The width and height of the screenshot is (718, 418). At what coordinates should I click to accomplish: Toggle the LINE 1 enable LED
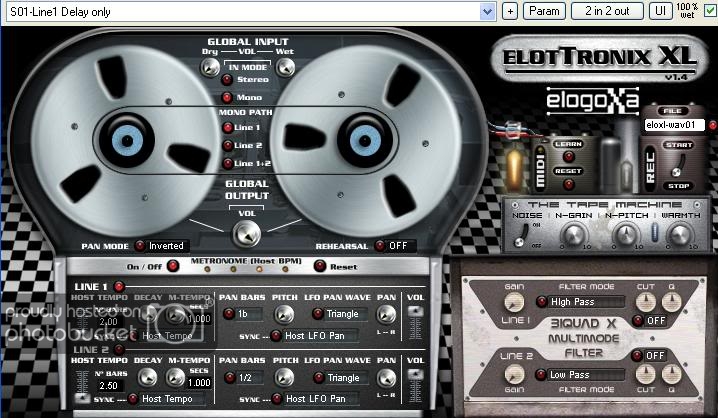(119, 287)
